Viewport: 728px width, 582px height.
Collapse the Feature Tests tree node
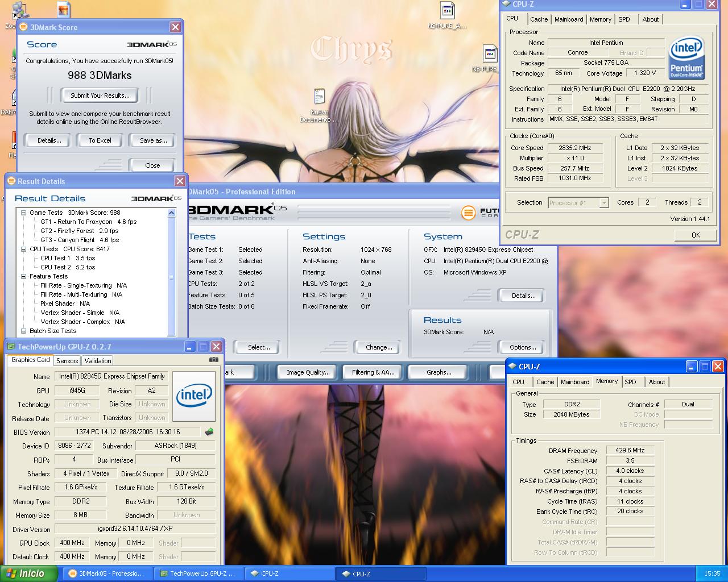pyautogui.click(x=24, y=276)
